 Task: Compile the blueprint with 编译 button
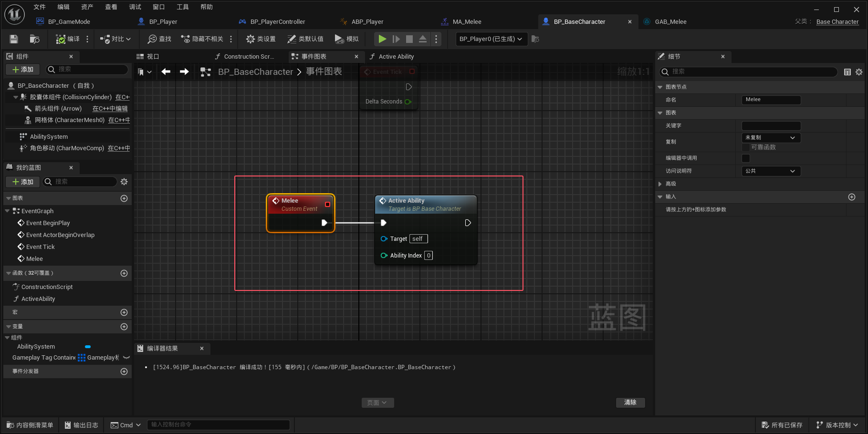click(x=68, y=39)
